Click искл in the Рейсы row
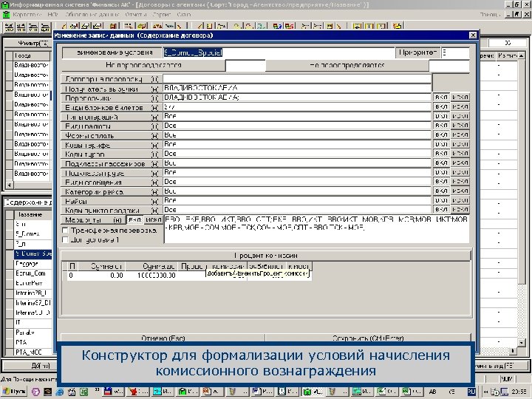532x399 pixels. point(460,200)
